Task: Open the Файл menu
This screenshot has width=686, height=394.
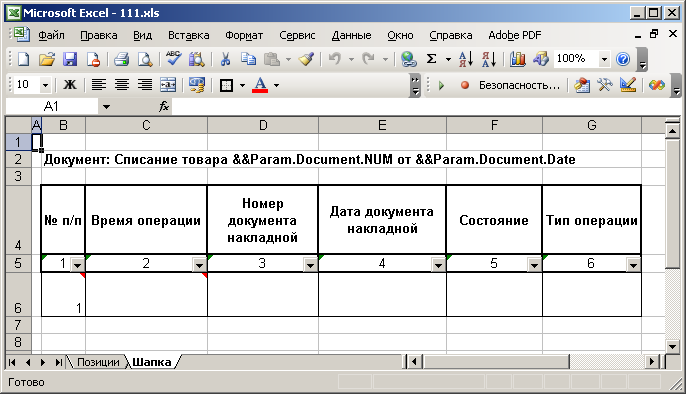Action: tap(51, 35)
